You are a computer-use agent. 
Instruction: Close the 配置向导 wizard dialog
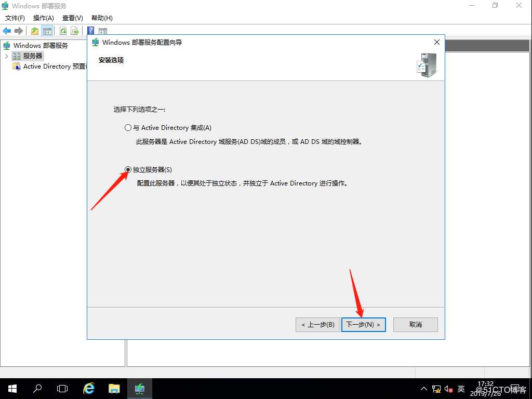coord(436,42)
